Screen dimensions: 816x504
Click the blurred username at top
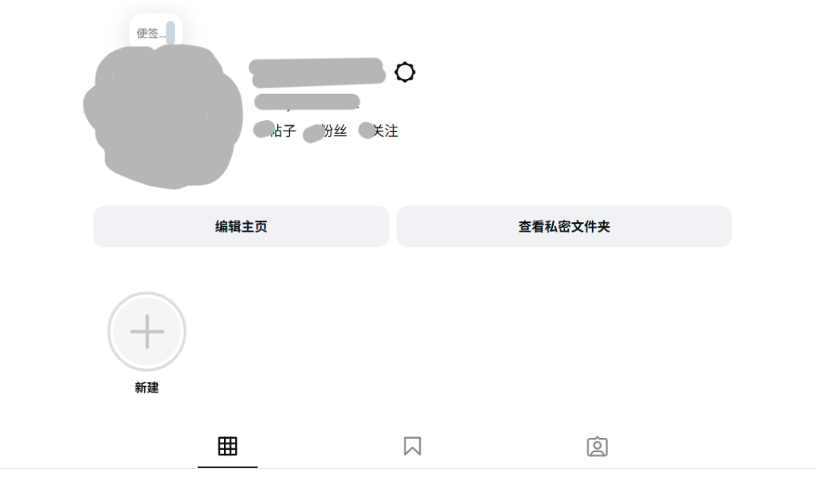point(317,72)
